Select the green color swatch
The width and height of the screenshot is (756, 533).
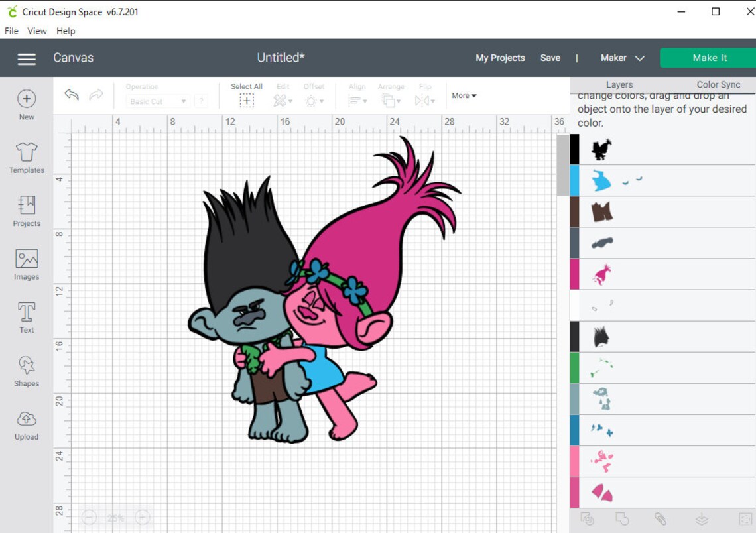pyautogui.click(x=575, y=368)
